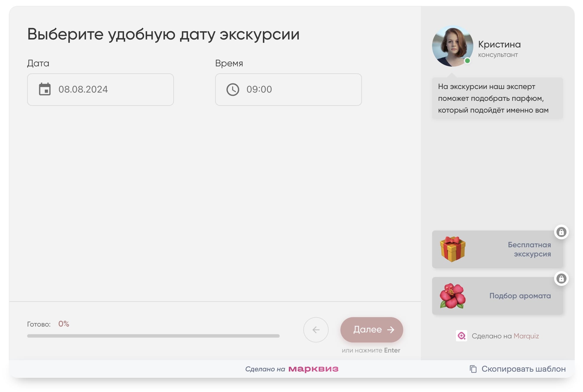This screenshot has width=583, height=392.
Task: Click the green online status indicator on avatar
Action: 468,61
